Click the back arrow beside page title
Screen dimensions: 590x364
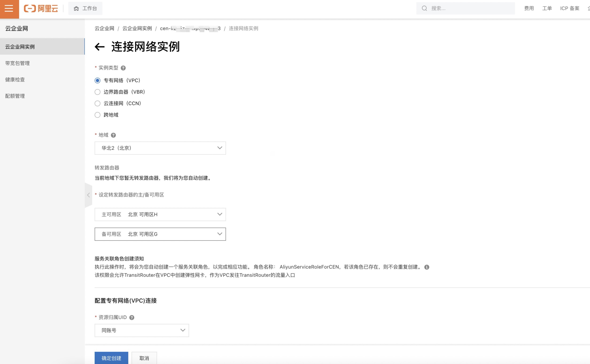[100, 47]
